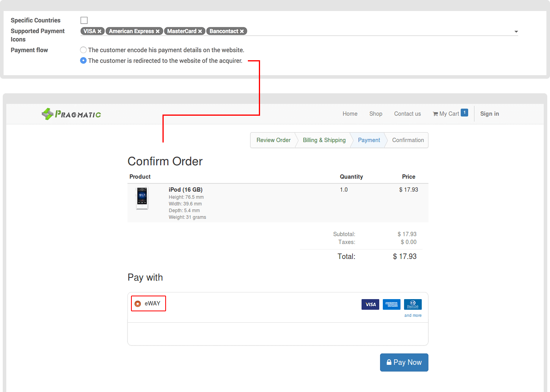The height and width of the screenshot is (392, 550).
Task: Click the VISA card icon
Action: click(370, 304)
